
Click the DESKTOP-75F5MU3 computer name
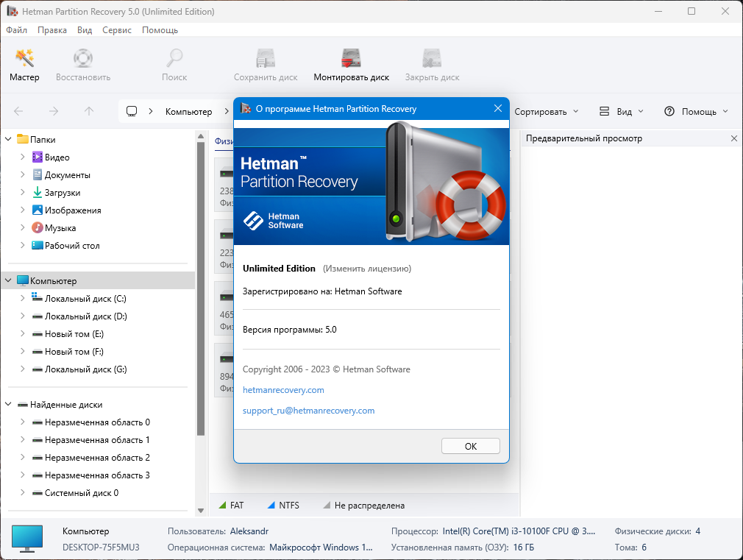click(101, 547)
